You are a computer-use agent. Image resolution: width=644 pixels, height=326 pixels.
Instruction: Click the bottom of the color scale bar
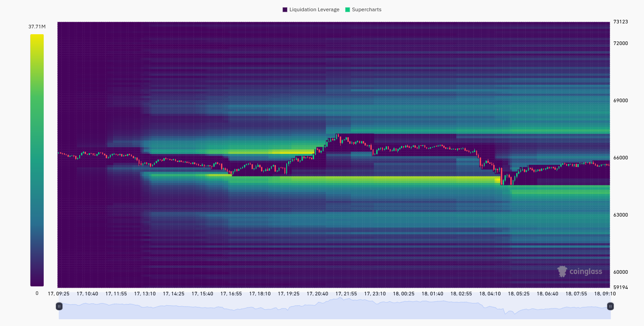(x=37, y=283)
